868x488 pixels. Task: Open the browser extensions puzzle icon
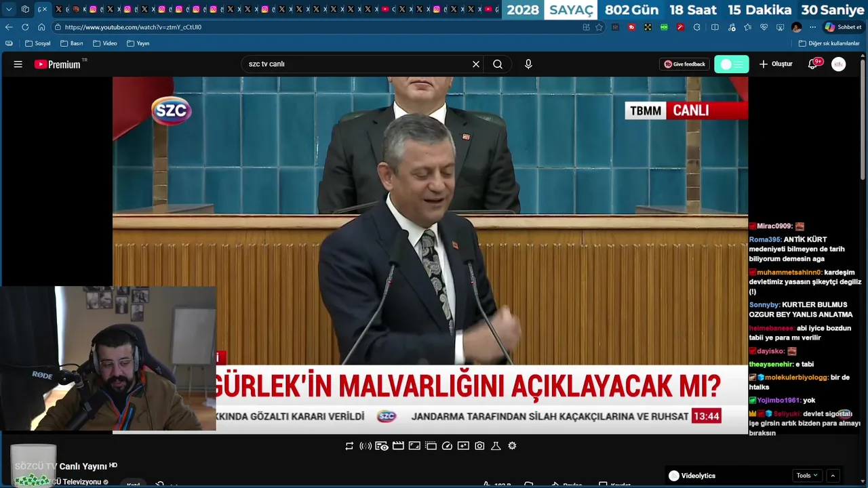click(x=697, y=27)
